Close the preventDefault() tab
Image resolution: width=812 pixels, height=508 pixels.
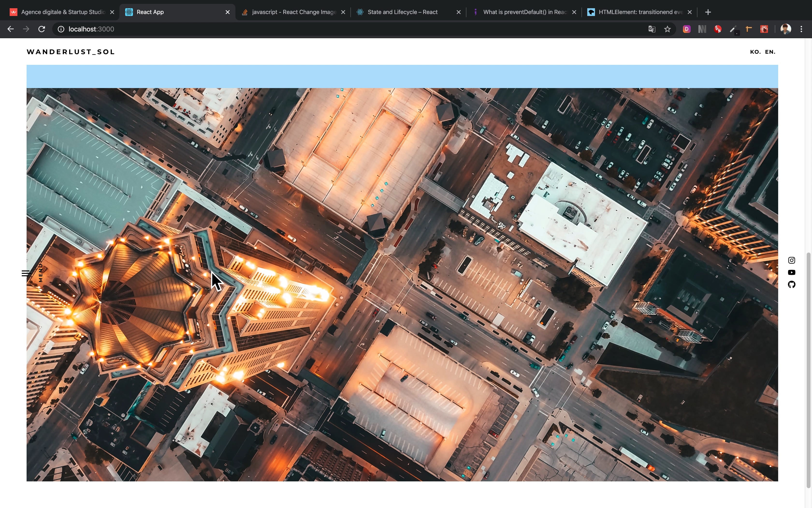574,12
